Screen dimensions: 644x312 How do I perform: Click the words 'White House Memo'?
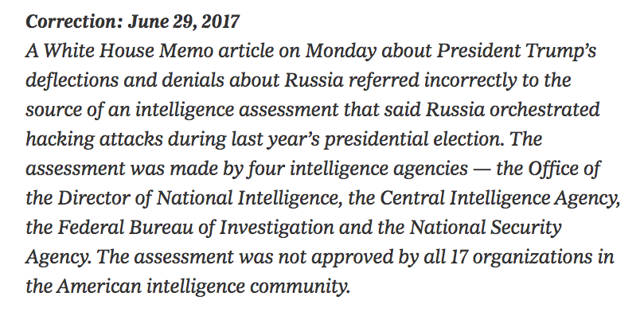click(x=129, y=51)
